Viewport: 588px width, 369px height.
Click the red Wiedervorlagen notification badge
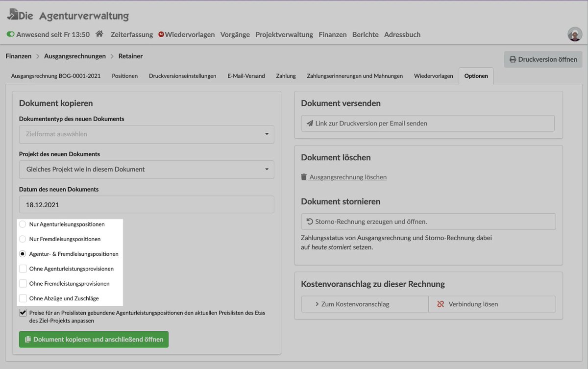point(161,35)
